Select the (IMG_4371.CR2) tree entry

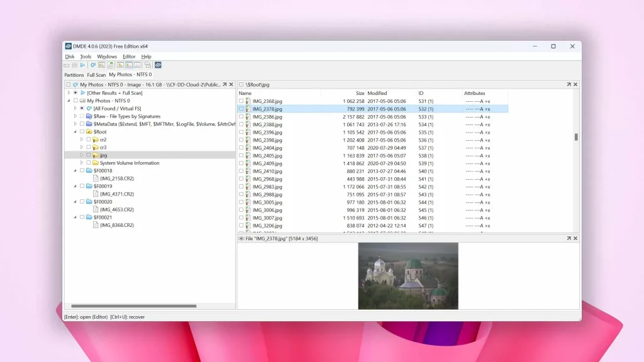117,194
